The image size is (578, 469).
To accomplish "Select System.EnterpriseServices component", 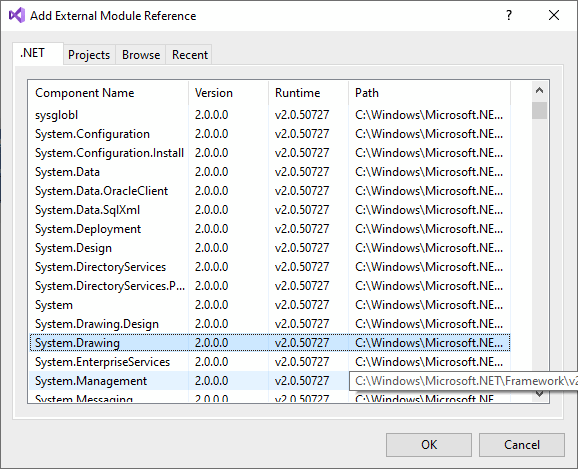I will click(x=270, y=362).
